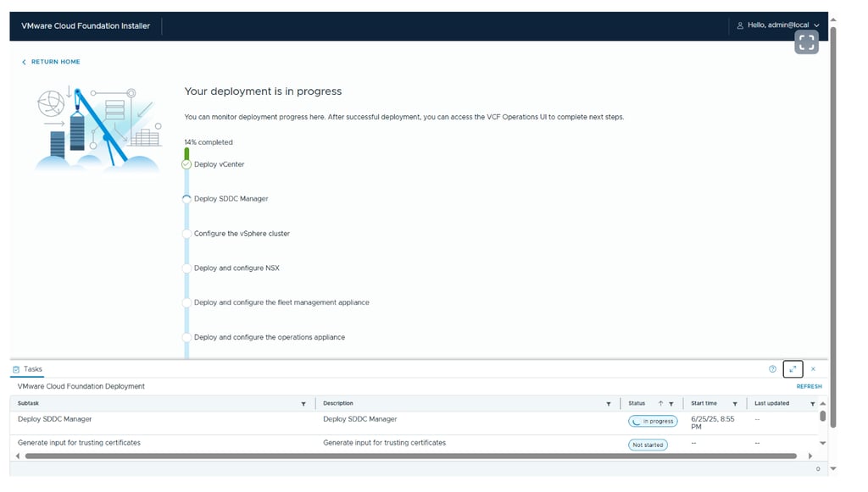Click the spinner beside Deploy SDDC Manager step
868x492 pixels.
(186, 199)
